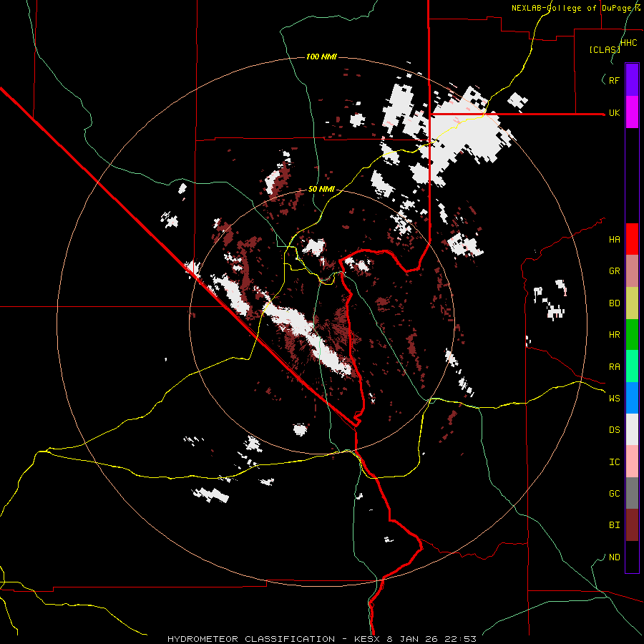
Task: Select the GR legend label
Action: click(x=614, y=271)
